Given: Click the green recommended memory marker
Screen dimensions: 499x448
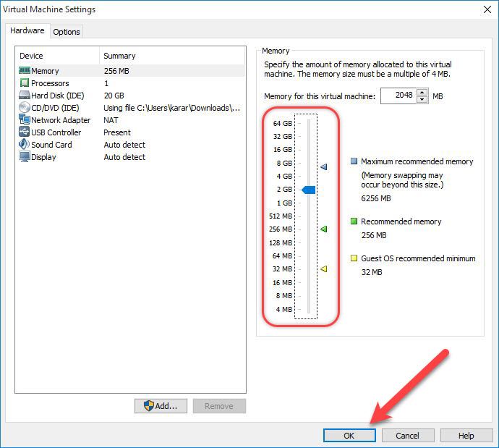Looking at the screenshot, I should pyautogui.click(x=324, y=229).
